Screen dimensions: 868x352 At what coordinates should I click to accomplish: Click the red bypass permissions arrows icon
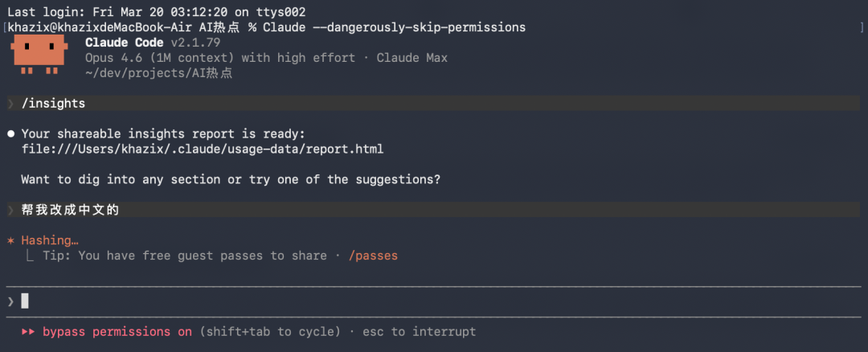28,331
